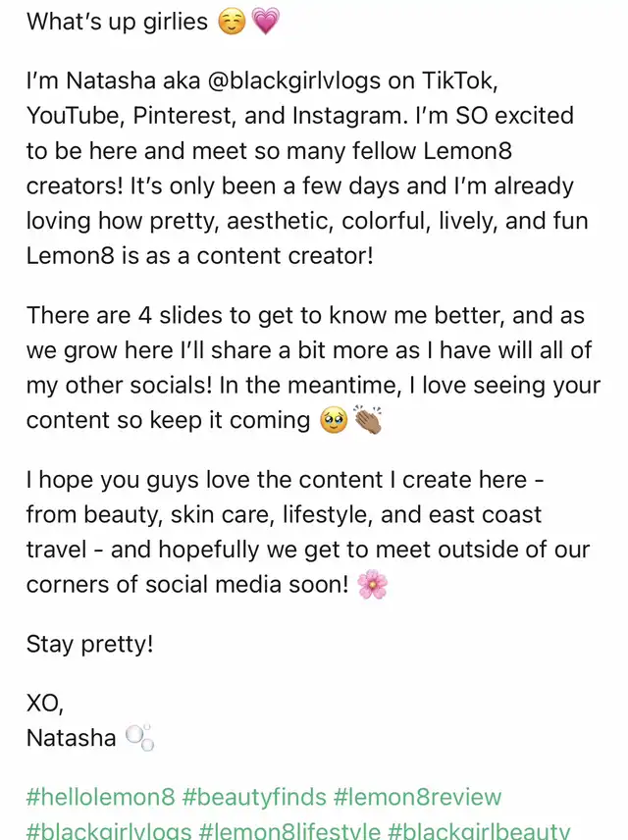
Task: Click the pink growing heart emoji
Action: 265,23
